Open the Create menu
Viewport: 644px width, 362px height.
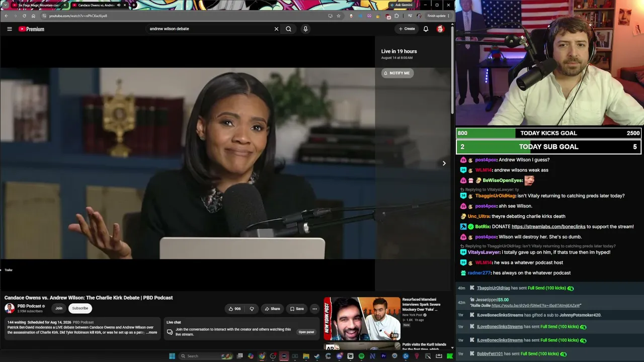point(407,29)
